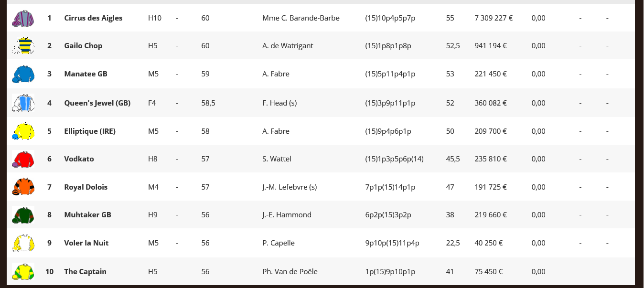Select Manatee GB solid blue jockey silks icon

click(23, 74)
